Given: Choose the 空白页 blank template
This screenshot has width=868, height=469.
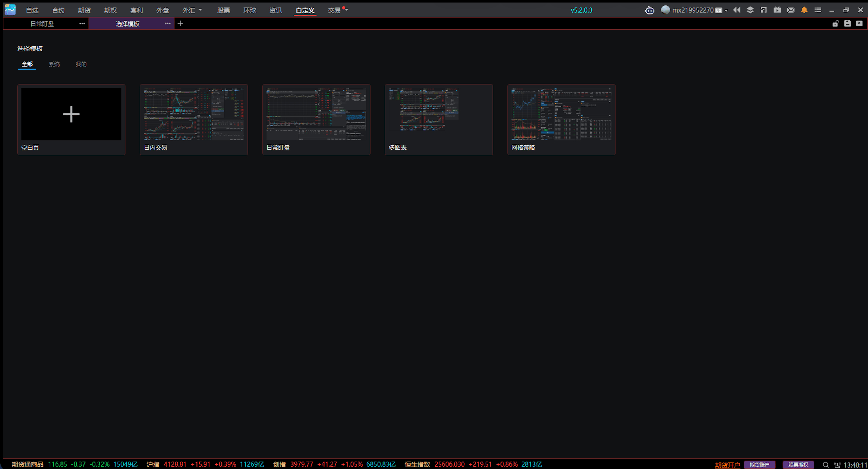Looking at the screenshot, I should (71, 120).
